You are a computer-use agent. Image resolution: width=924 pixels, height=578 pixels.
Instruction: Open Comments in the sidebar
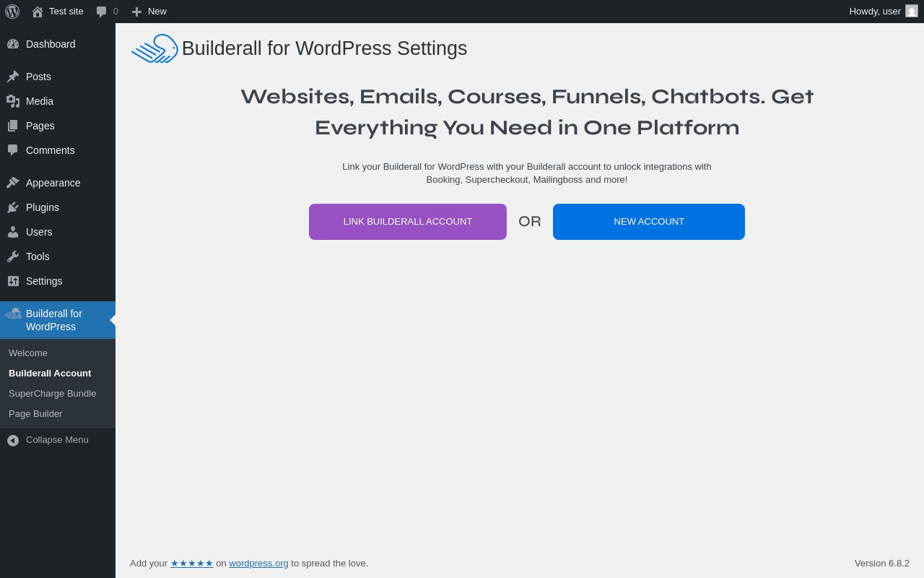58,150
